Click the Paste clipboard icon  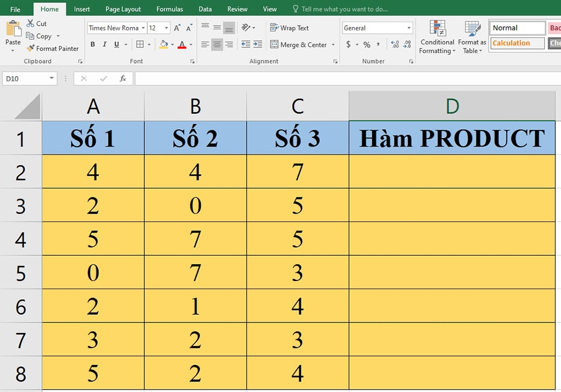click(x=13, y=28)
